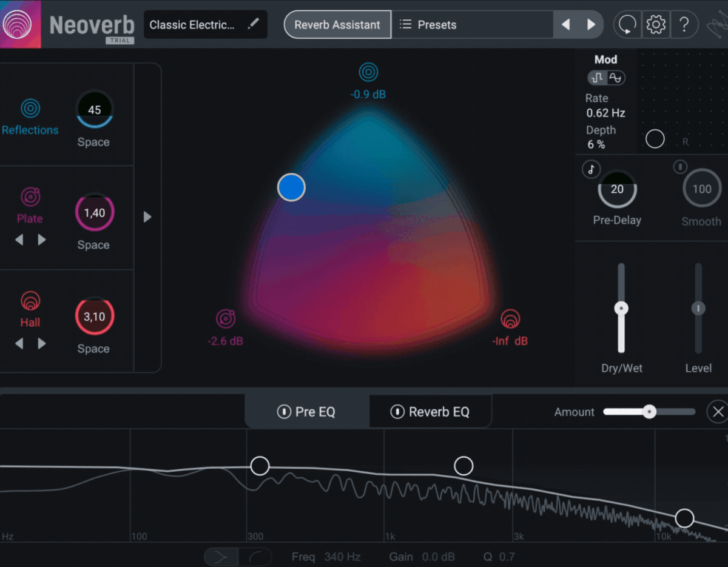This screenshot has height=567, width=728.
Task: Click the Mod Depth value 6 %
Action: pos(596,144)
